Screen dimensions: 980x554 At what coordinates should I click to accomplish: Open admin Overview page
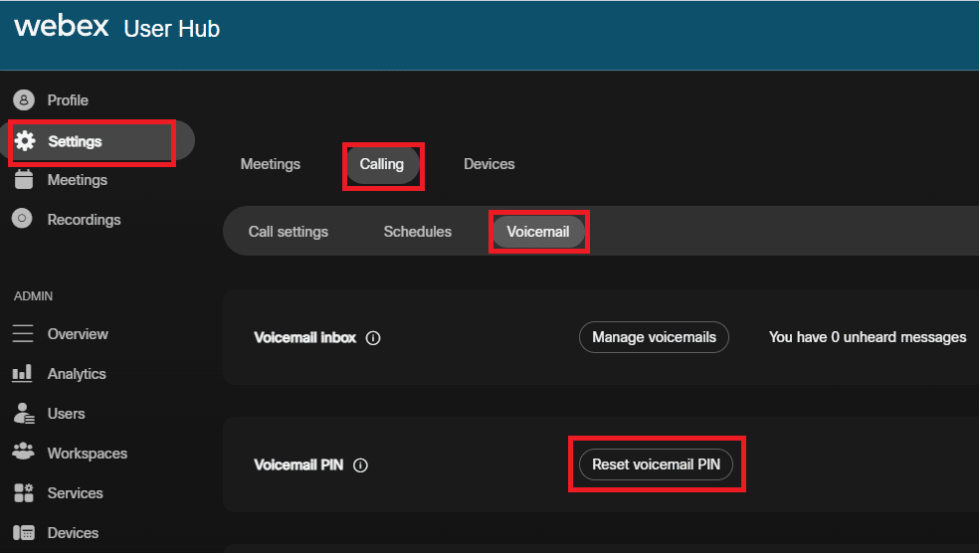pyautogui.click(x=78, y=334)
